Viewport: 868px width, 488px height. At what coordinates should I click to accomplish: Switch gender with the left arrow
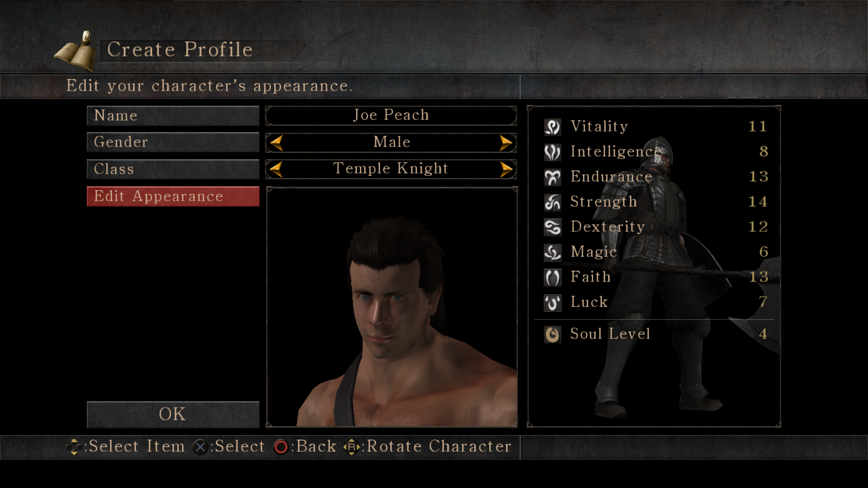click(x=276, y=143)
